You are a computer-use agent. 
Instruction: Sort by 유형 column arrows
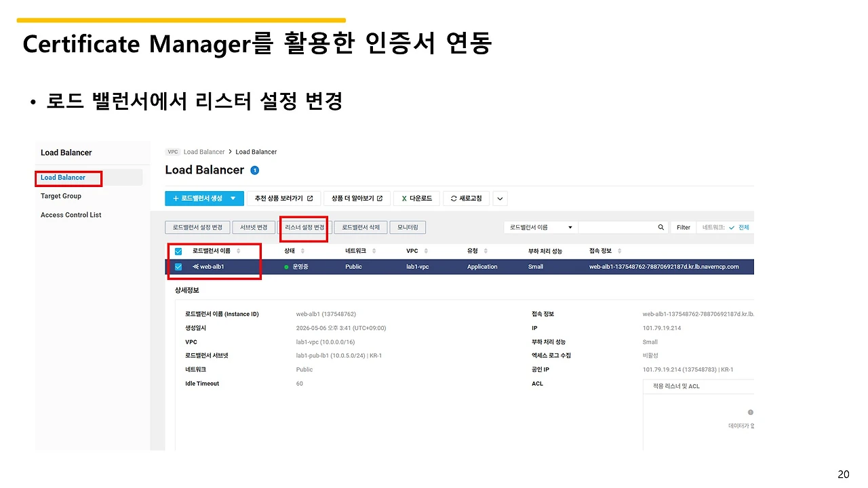485,251
